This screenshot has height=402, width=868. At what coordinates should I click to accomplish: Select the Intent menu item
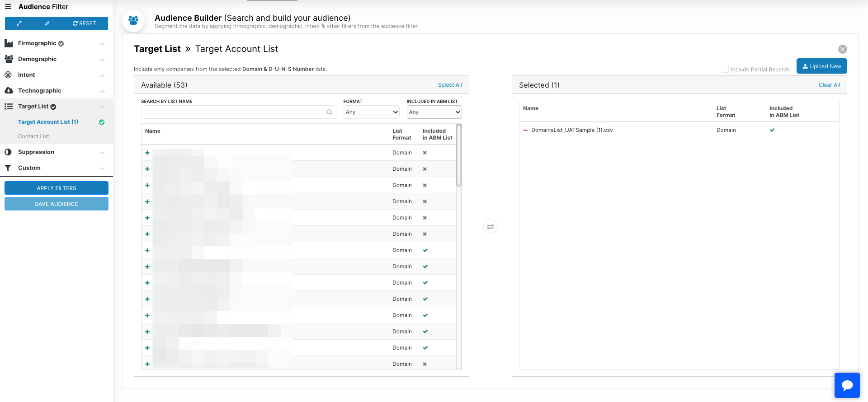coord(26,75)
